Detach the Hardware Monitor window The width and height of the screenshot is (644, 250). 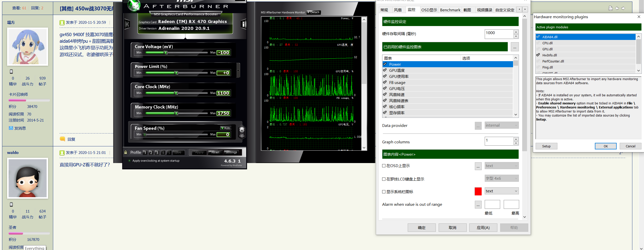314,12
